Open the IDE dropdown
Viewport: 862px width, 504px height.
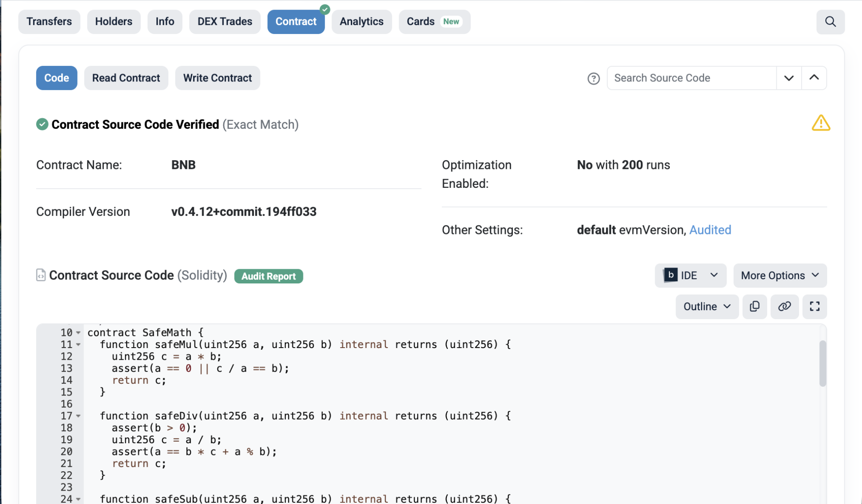[690, 275]
